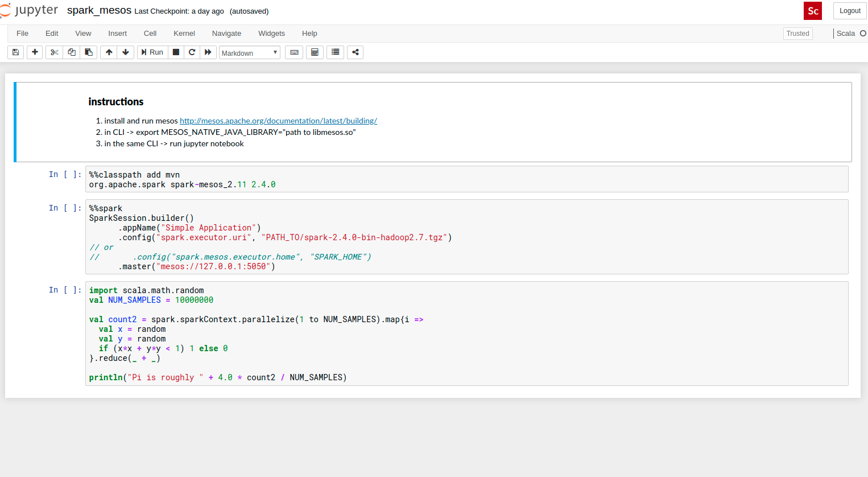Open the Kernel menu
This screenshot has width=868, height=477.
pos(184,33)
